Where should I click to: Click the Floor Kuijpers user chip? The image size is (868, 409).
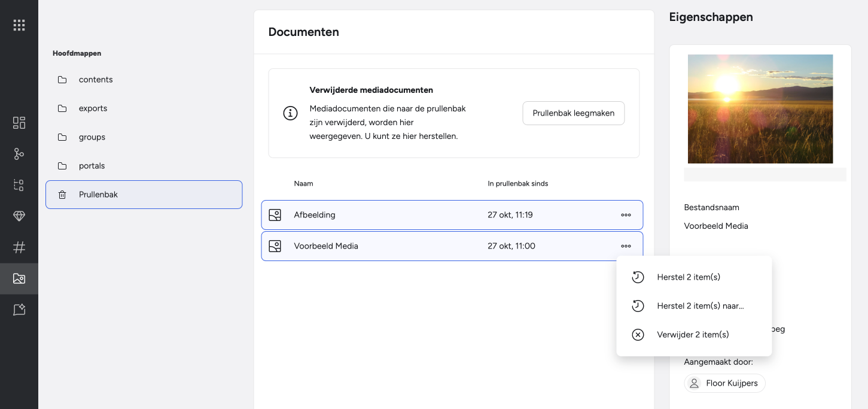pyautogui.click(x=724, y=383)
